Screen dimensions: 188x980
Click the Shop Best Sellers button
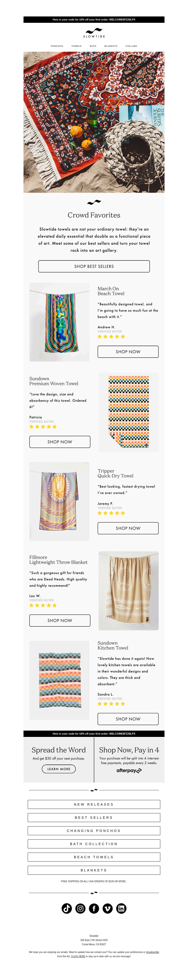click(x=94, y=266)
